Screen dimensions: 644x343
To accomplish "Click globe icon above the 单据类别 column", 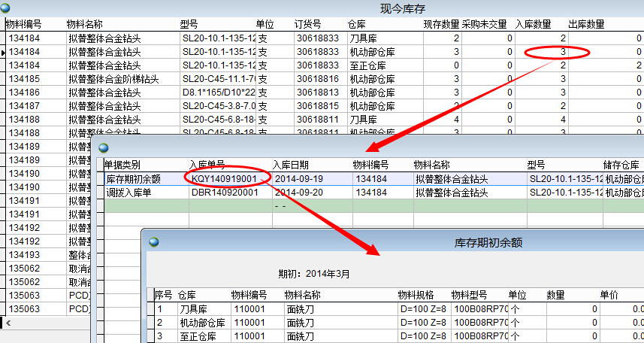I will (104, 148).
